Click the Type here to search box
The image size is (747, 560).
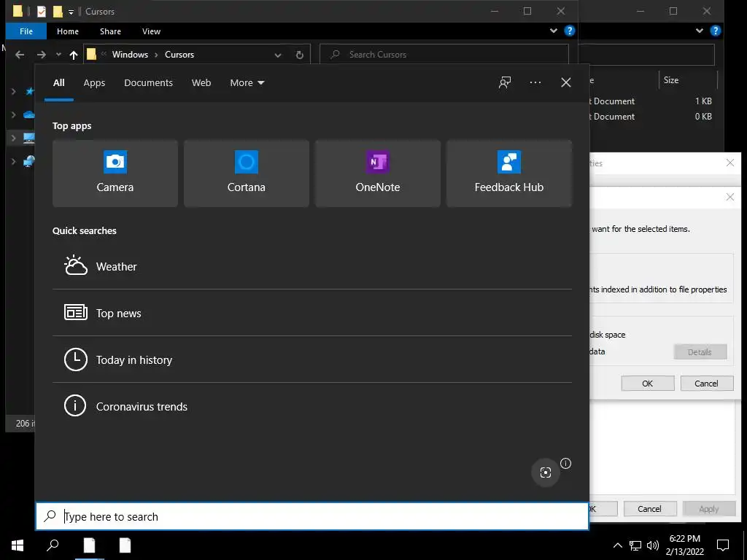312,516
